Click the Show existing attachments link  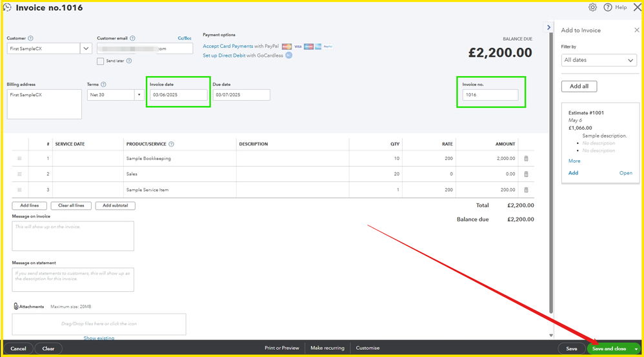coord(99,338)
